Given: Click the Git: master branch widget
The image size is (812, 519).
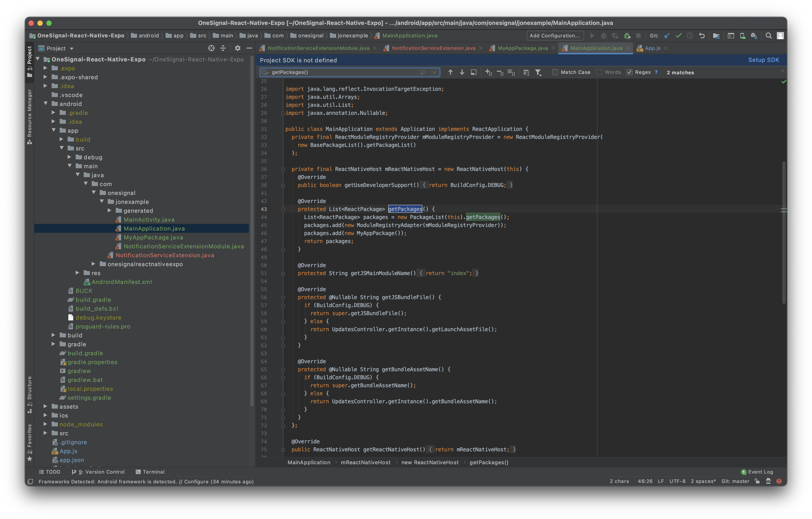Looking at the screenshot, I should (735, 481).
